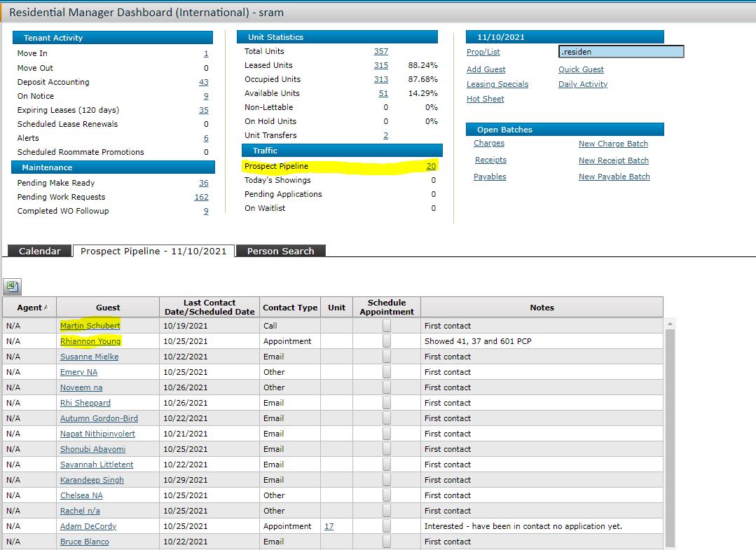Create a New Payable Batch
The width and height of the screenshot is (756, 550).
pyautogui.click(x=614, y=177)
